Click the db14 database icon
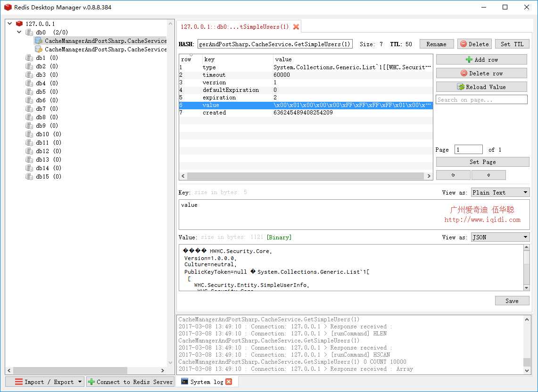The image size is (538, 392). [30, 168]
